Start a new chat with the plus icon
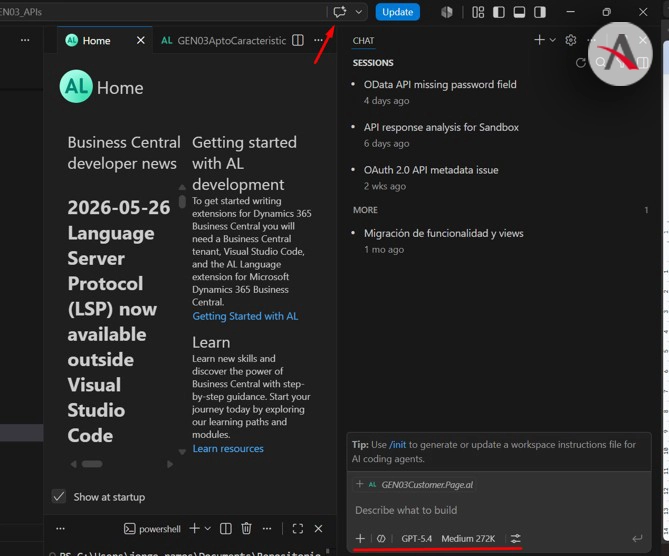Screen dimensions: 669x556 539,40
